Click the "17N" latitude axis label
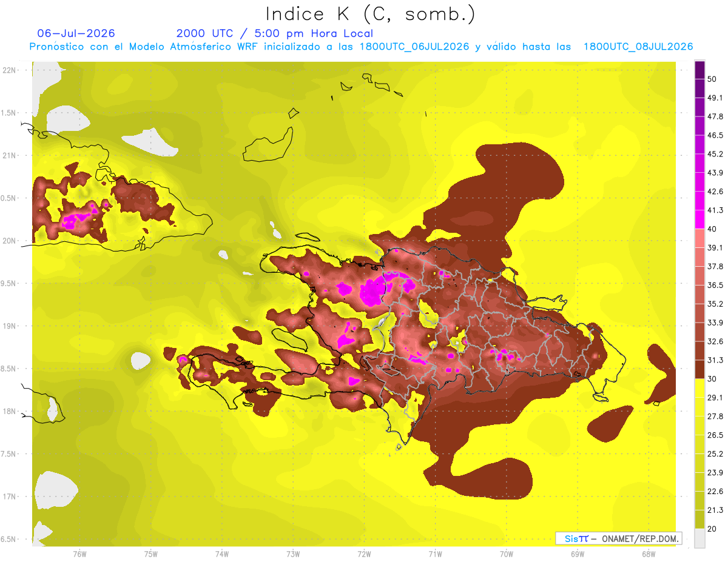This screenshot has width=728, height=562. coord(9,497)
